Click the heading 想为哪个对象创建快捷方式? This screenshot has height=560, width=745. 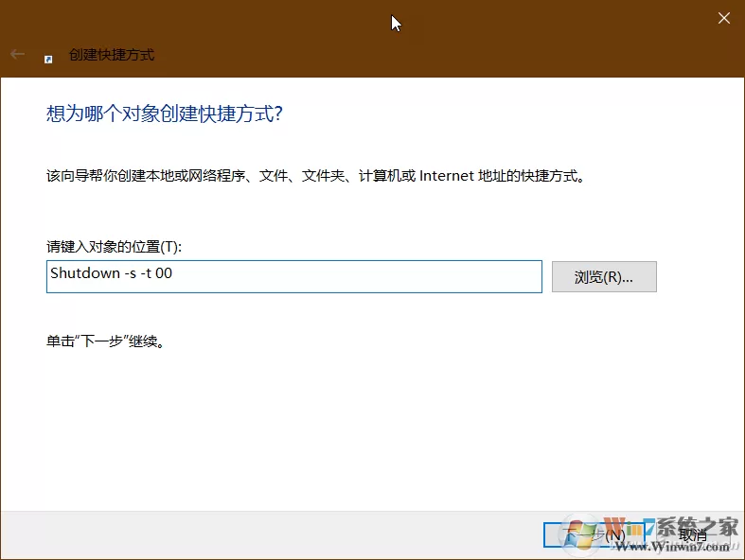[165, 114]
